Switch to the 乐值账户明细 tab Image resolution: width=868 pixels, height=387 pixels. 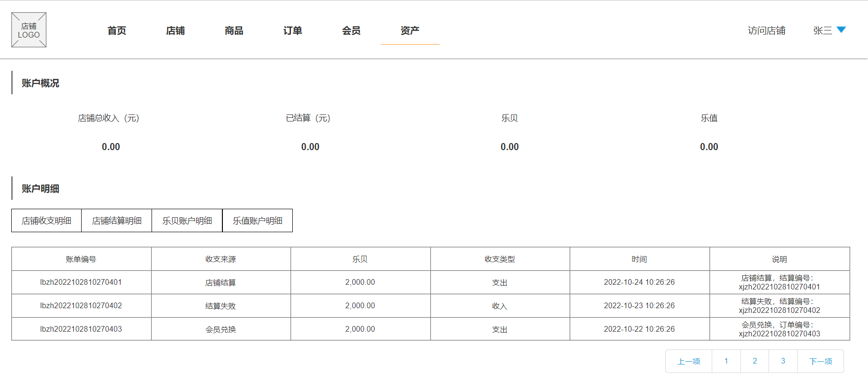coord(258,220)
